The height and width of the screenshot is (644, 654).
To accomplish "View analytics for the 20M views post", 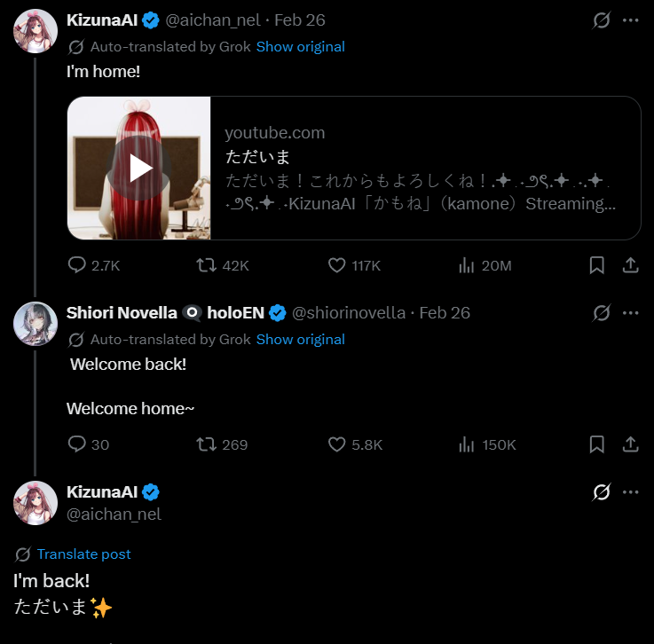I will point(466,265).
